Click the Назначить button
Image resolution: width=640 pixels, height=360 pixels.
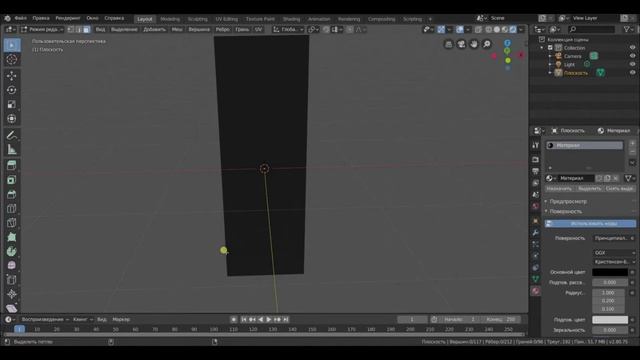[x=559, y=189]
